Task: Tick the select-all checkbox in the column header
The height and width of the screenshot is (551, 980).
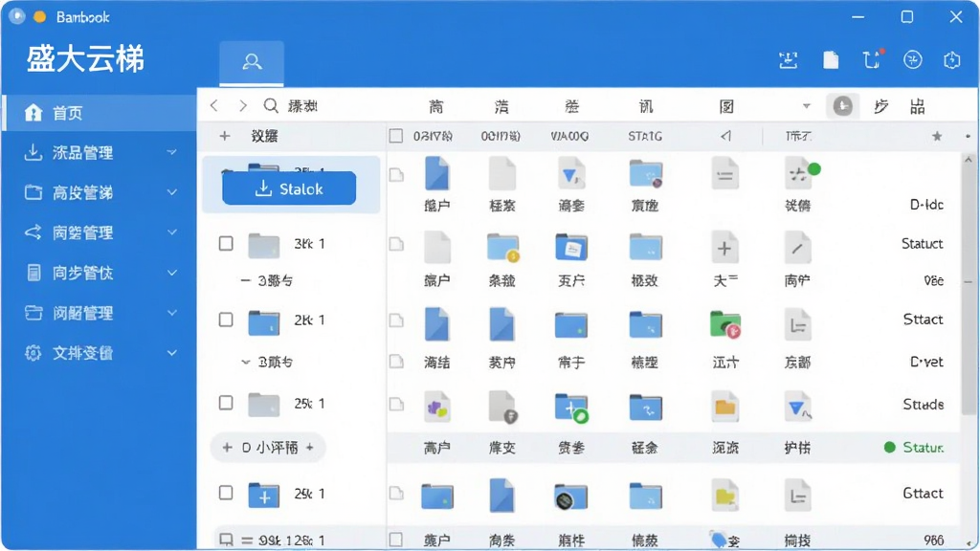Action: pos(395,136)
